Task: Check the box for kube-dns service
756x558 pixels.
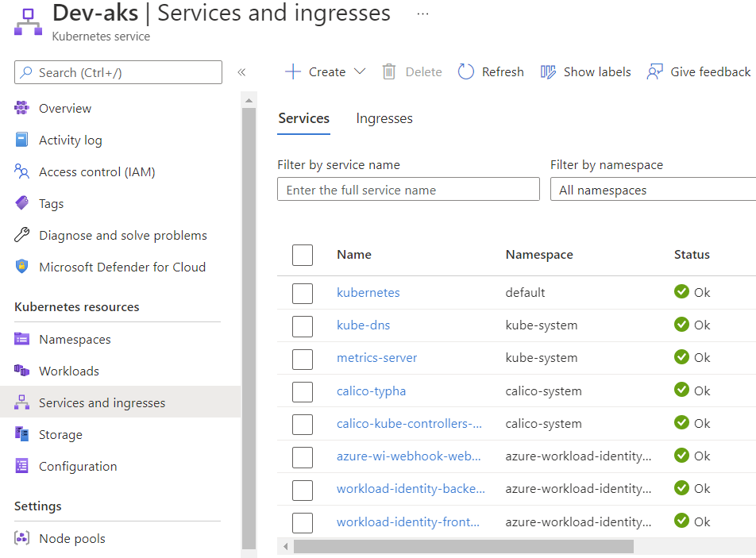Action: (x=303, y=326)
